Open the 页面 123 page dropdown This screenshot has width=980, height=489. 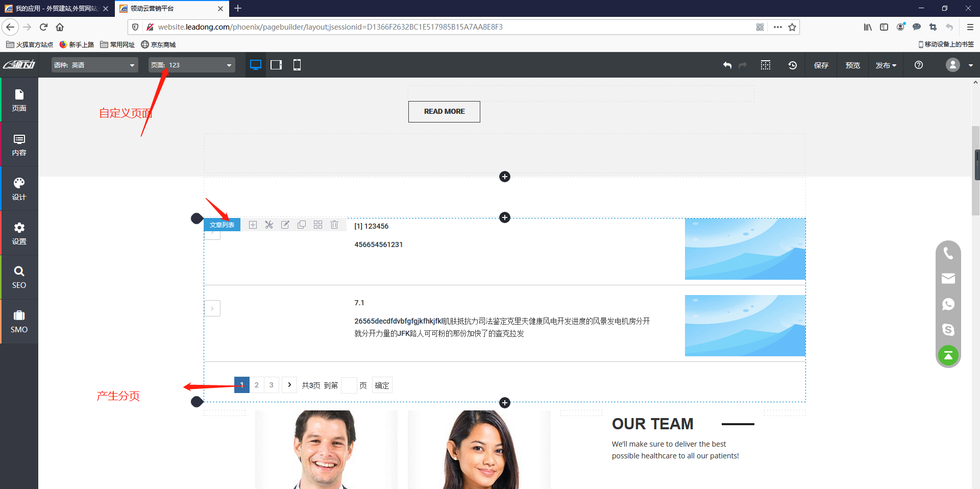pos(191,65)
